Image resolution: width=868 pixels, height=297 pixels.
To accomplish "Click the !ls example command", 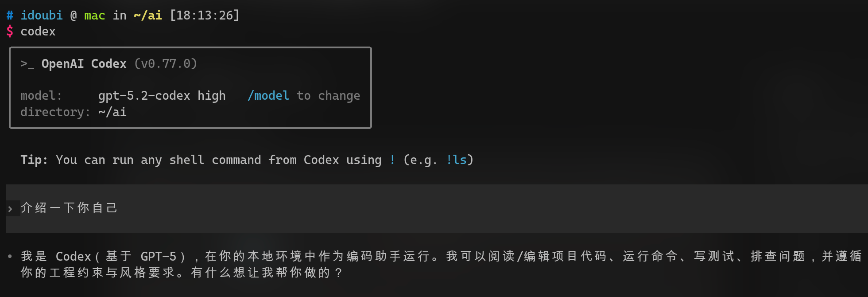I will pyautogui.click(x=456, y=160).
